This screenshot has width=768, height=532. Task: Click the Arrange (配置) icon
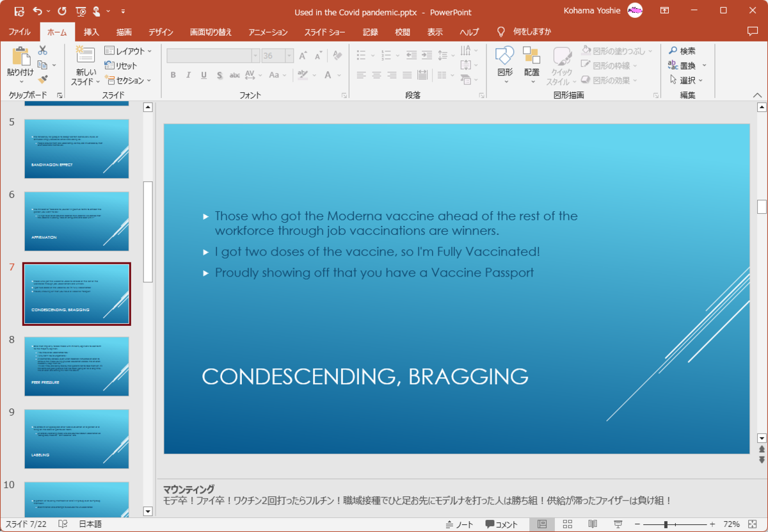[531, 56]
